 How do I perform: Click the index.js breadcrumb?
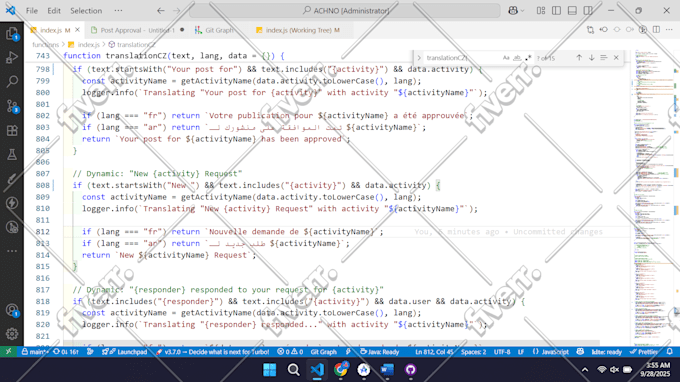pos(84,44)
